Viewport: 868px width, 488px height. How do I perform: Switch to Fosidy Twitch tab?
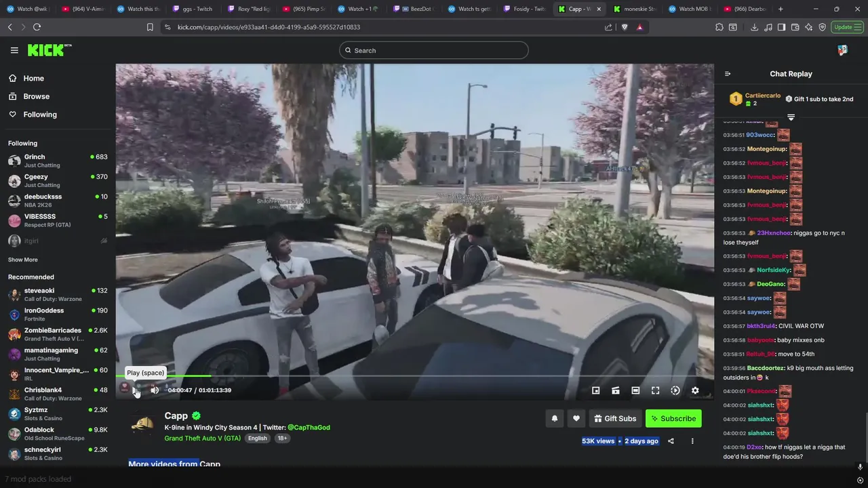(526, 9)
